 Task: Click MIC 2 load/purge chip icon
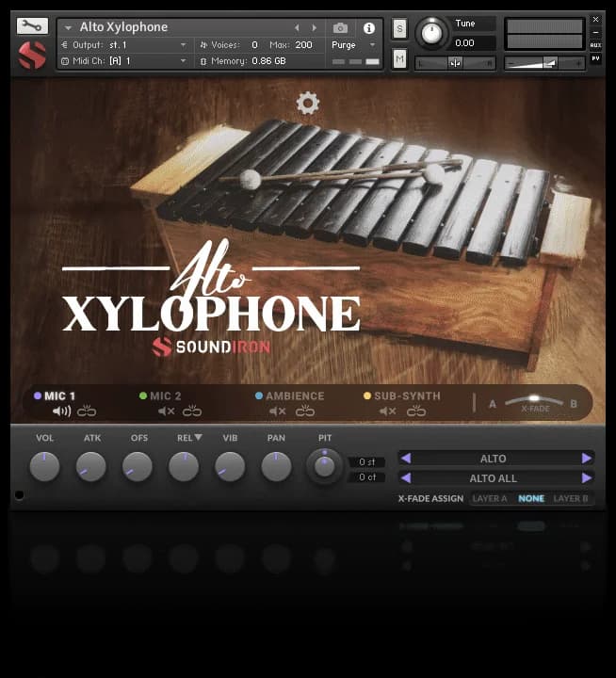point(191,411)
